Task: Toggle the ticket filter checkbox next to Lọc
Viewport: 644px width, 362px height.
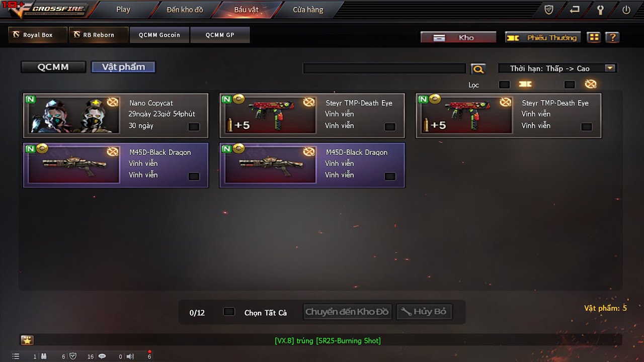Action: [x=504, y=84]
